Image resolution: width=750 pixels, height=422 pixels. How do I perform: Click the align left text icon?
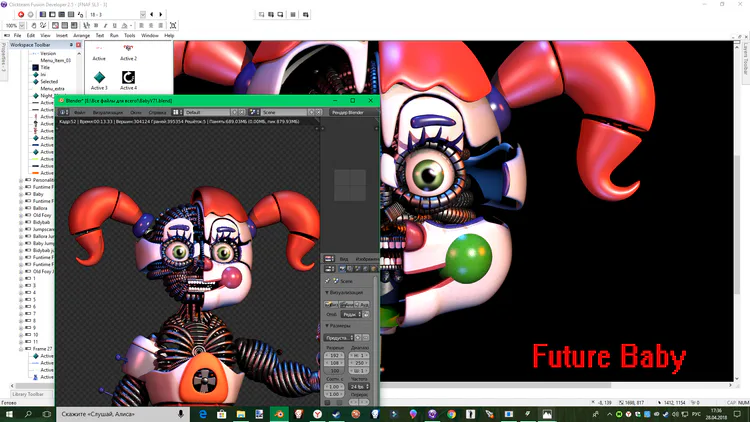click(142, 25)
